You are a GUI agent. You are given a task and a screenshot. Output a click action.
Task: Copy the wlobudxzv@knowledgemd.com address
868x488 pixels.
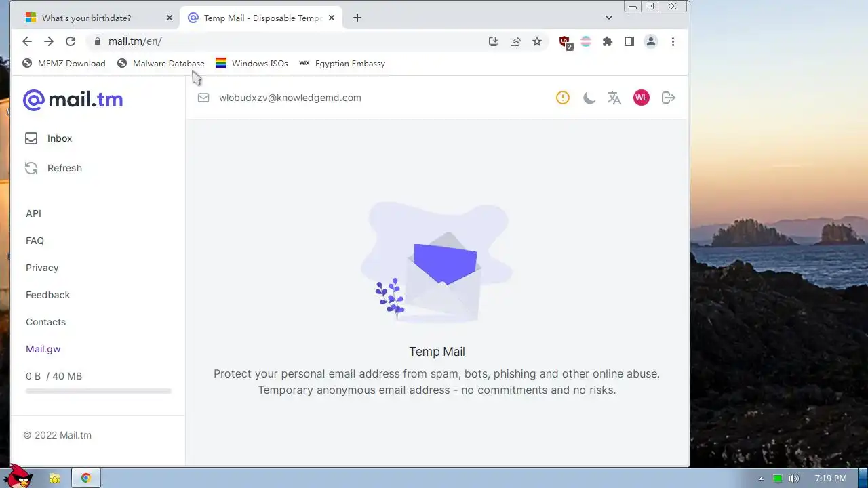[x=290, y=98]
